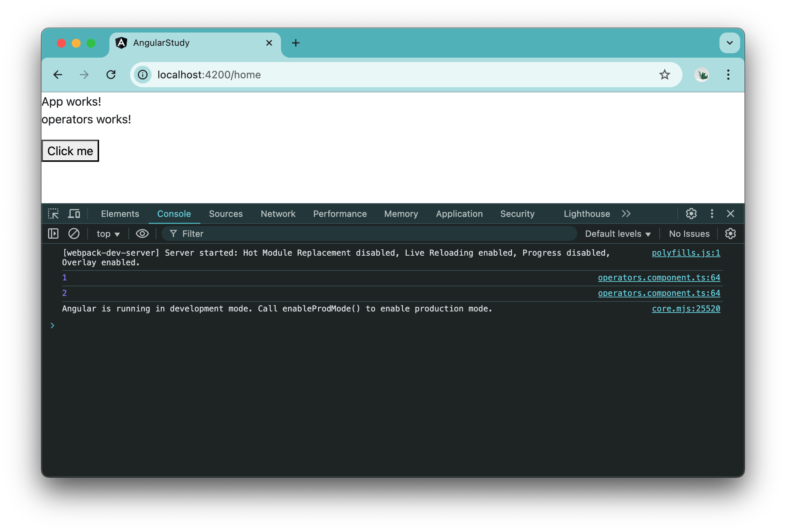The image size is (786, 532).
Task: Expand the Default levels dropdown
Action: click(618, 233)
